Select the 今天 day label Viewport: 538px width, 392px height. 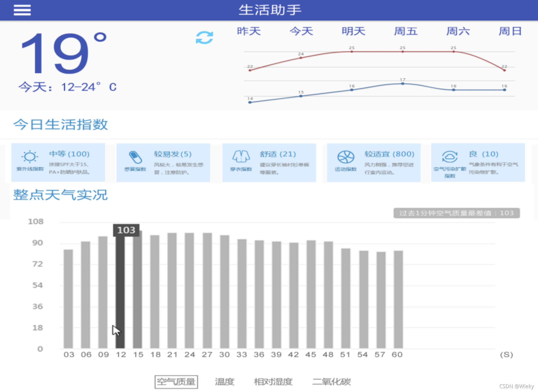(x=301, y=31)
